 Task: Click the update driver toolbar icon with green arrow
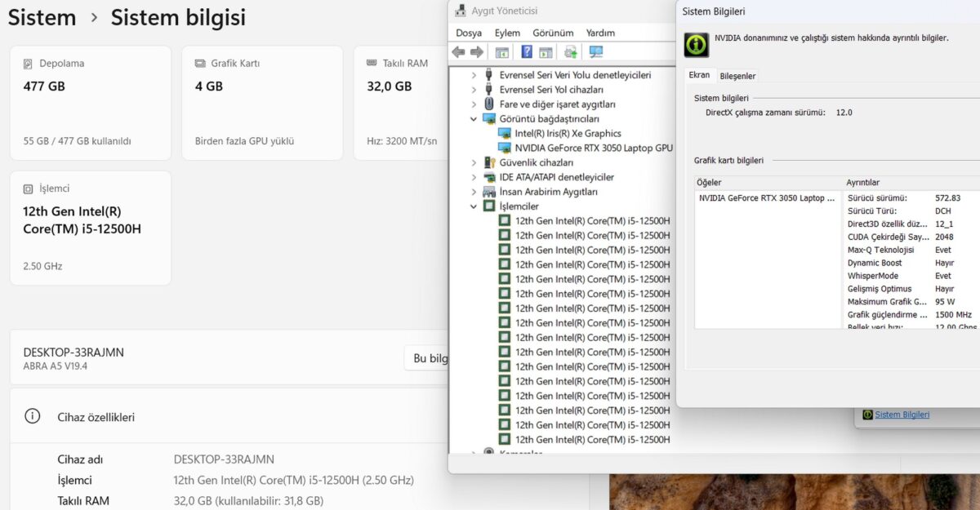pyautogui.click(x=571, y=52)
